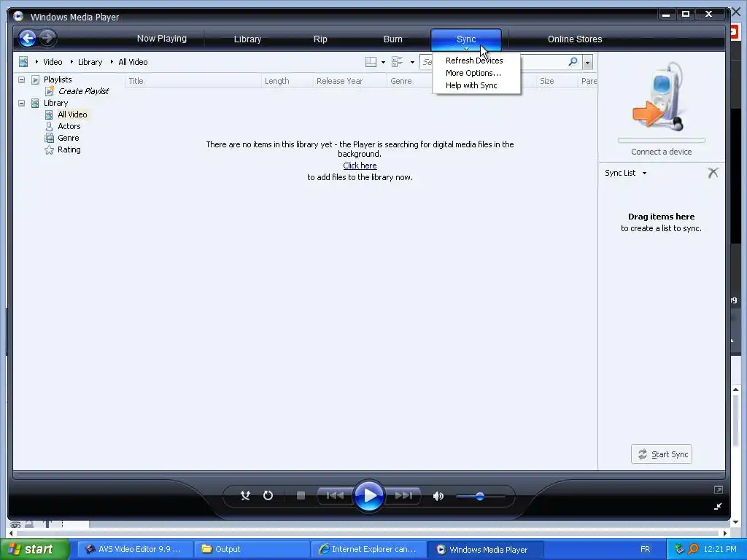Select the Rating library item
The image size is (747, 560).
click(69, 149)
